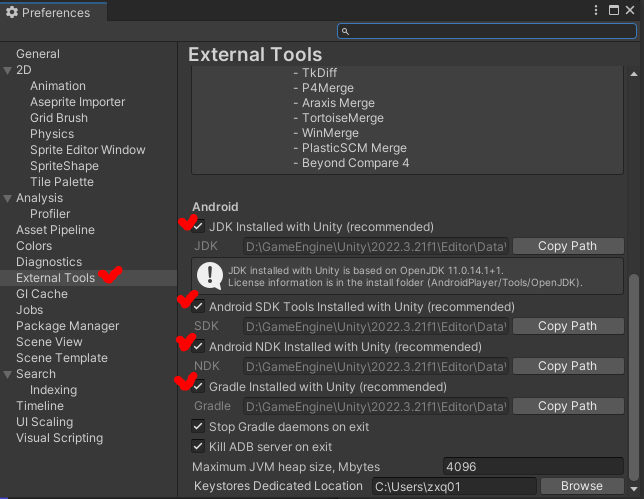Viewport: 644px width, 499px height.
Task: Toggle JDK Installed with Unity checkbox
Action: point(198,226)
